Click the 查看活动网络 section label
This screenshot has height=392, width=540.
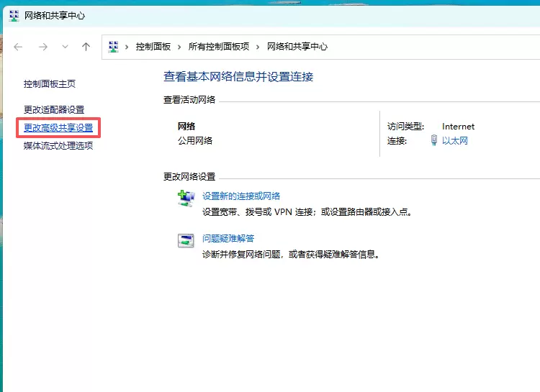[189, 100]
